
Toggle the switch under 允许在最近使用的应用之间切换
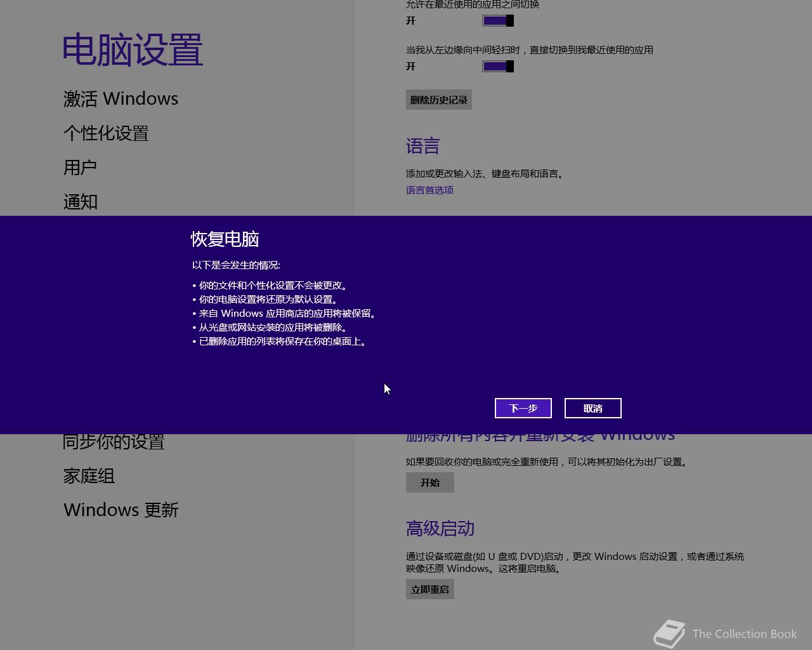click(x=498, y=21)
